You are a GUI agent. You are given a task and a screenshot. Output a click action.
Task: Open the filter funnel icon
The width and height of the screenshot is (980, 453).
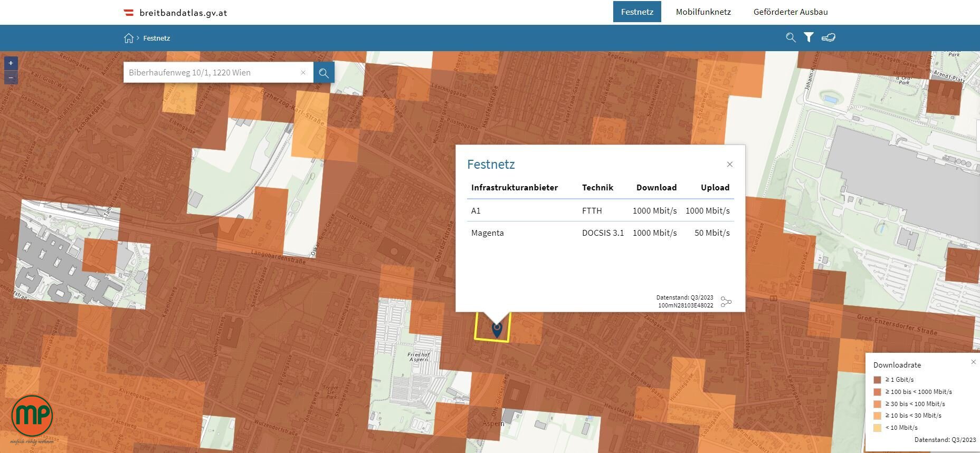coord(808,37)
